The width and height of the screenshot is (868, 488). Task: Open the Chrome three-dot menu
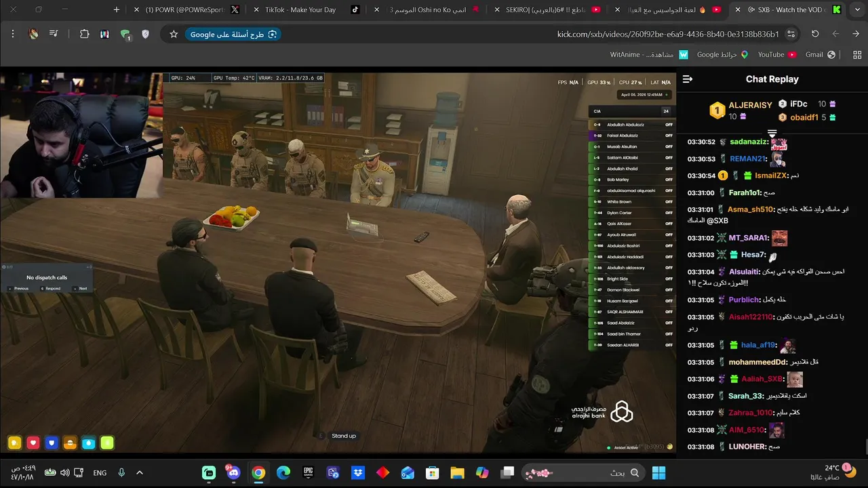coord(13,34)
